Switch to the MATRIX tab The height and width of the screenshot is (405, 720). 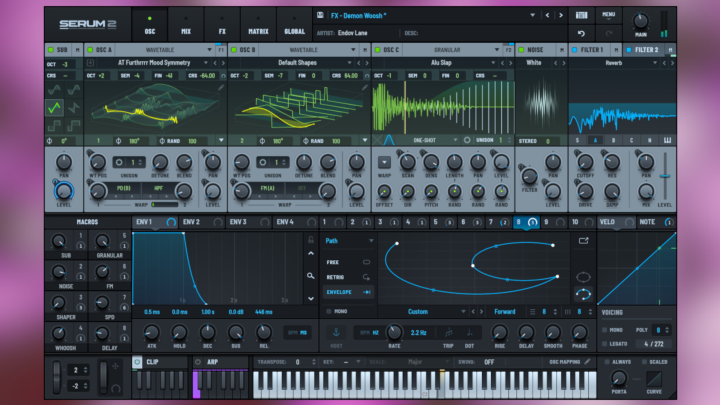point(258,25)
